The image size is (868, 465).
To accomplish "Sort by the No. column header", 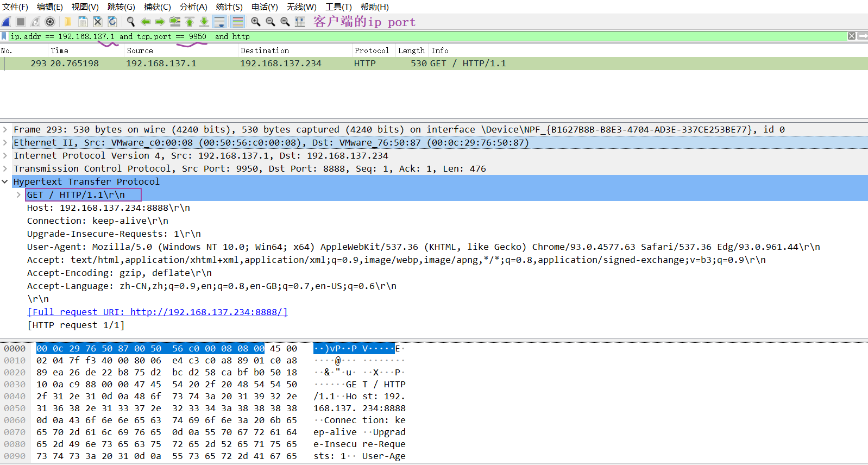I will (x=24, y=51).
